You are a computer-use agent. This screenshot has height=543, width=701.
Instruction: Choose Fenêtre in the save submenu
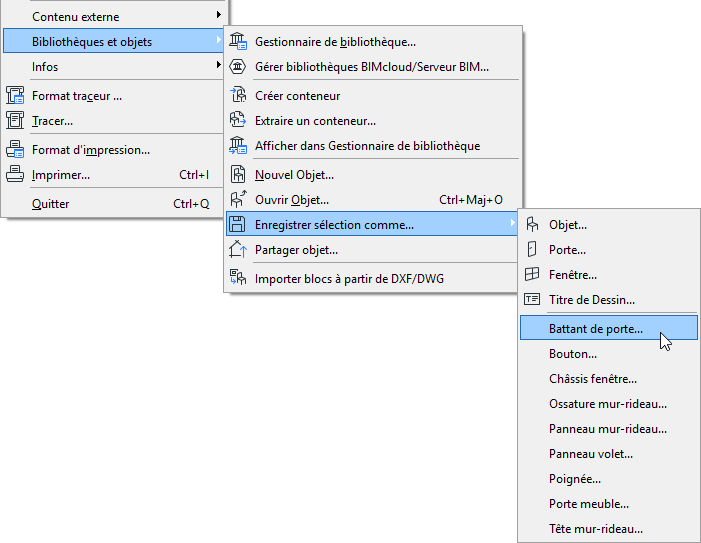(573, 274)
